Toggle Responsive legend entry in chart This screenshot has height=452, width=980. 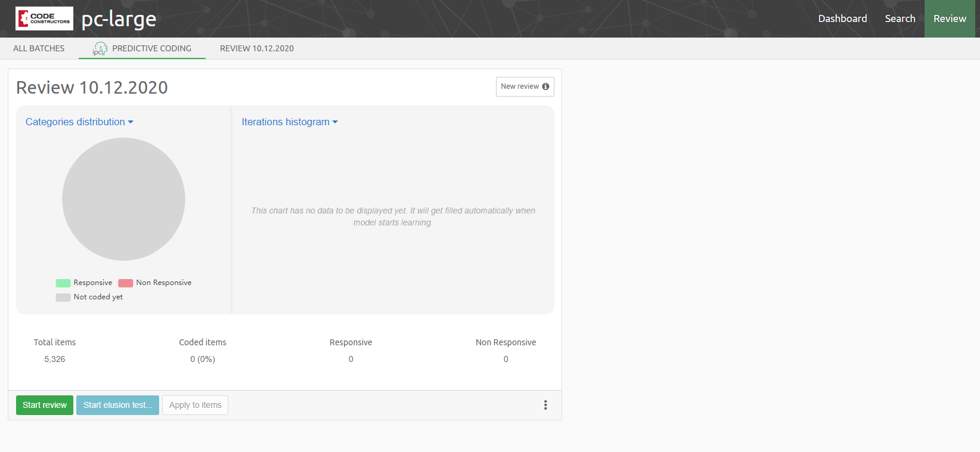pyautogui.click(x=84, y=283)
